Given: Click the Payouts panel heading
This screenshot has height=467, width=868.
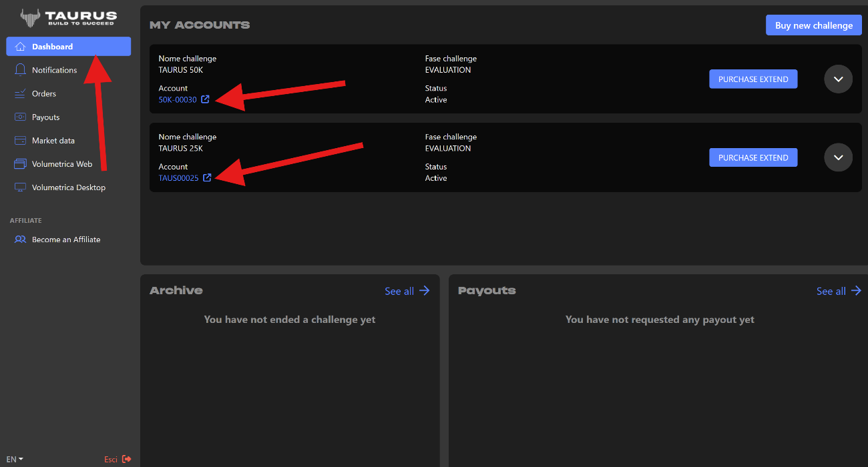Looking at the screenshot, I should click(x=487, y=290).
